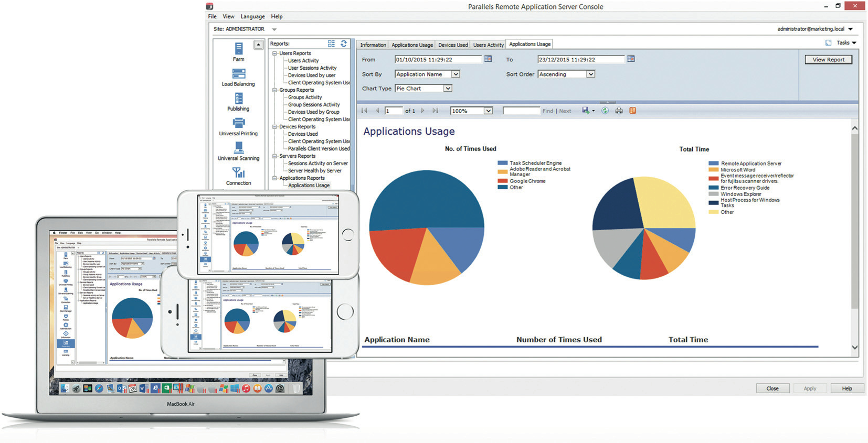Collapse the Groups Reports tree node
Image resolution: width=868 pixels, height=443 pixels.
(274, 90)
